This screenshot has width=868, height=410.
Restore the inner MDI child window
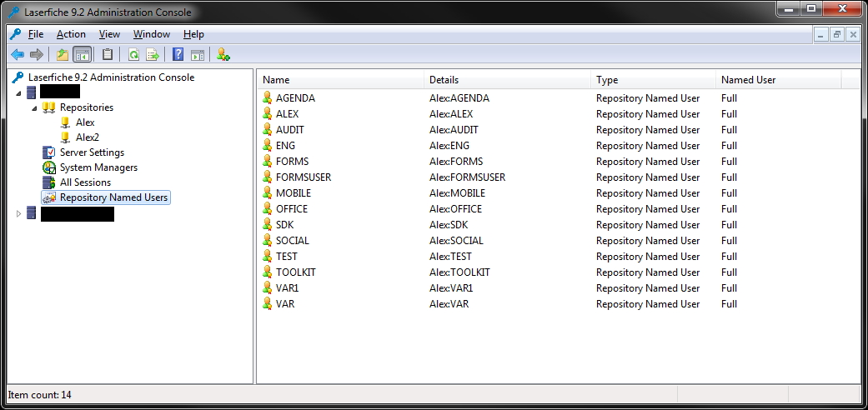coord(837,34)
